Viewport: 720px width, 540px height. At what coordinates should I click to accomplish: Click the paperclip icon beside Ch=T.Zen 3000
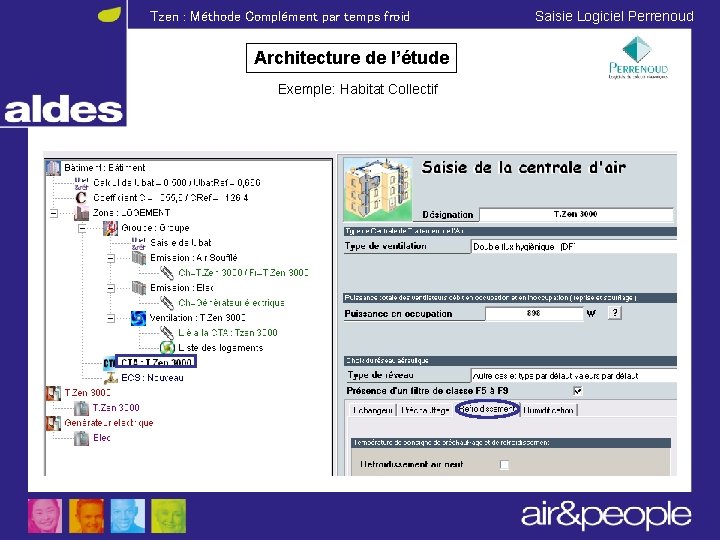[167, 273]
